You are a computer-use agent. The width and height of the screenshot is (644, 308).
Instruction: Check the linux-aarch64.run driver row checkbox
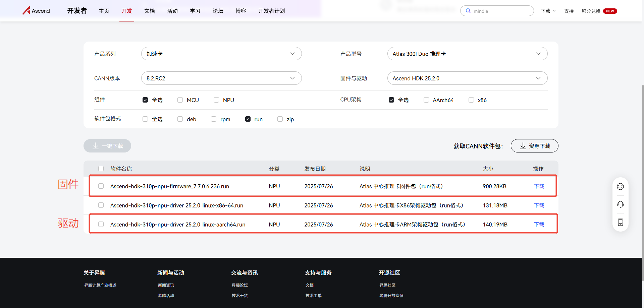101,224
